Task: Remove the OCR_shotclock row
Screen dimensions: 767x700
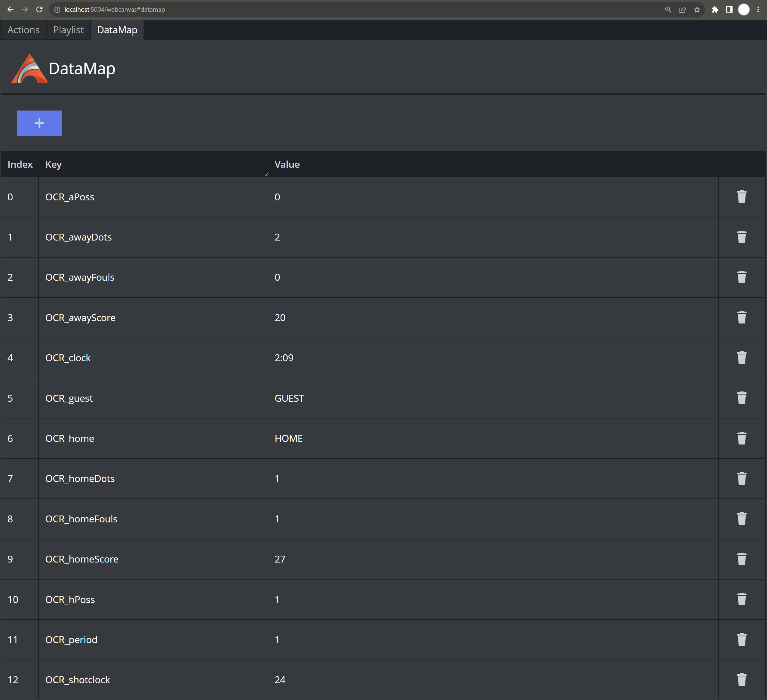Action: point(741,680)
